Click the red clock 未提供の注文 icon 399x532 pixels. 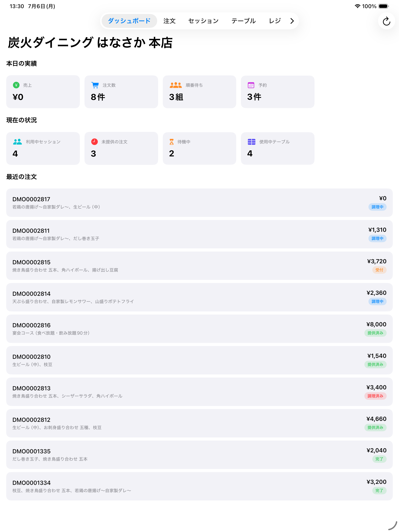(x=94, y=142)
